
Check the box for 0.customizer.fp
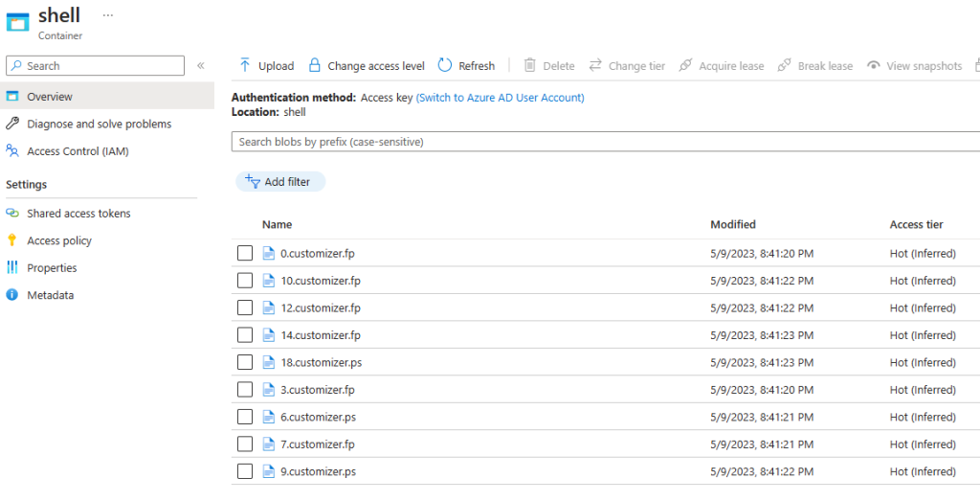pos(245,253)
